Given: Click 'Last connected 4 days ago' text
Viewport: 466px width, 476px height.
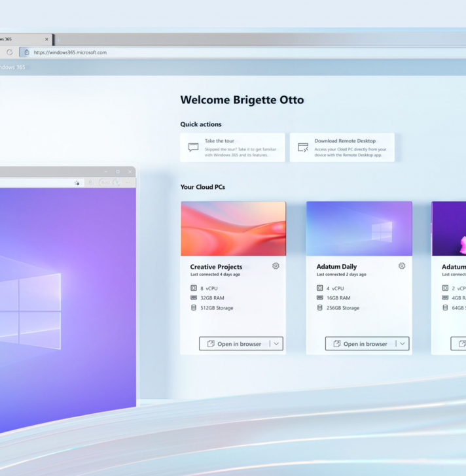Looking at the screenshot, I should (x=215, y=275).
